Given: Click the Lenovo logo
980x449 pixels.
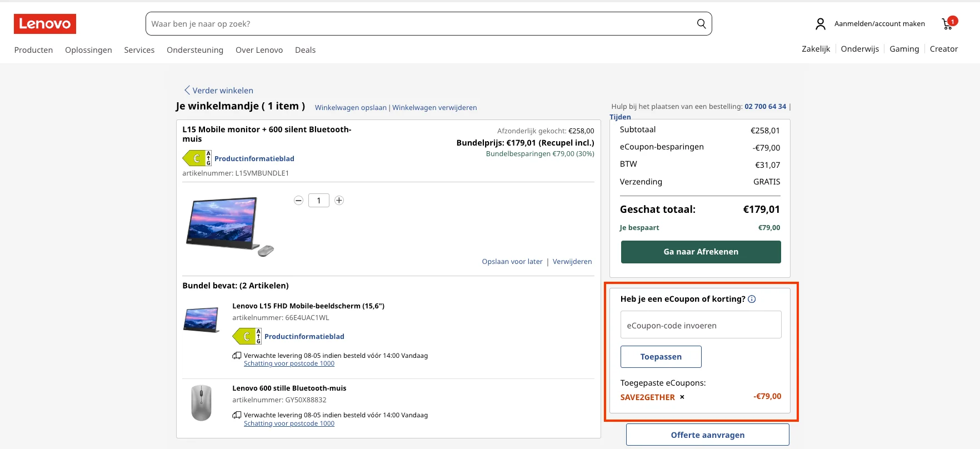Looking at the screenshot, I should 45,24.
